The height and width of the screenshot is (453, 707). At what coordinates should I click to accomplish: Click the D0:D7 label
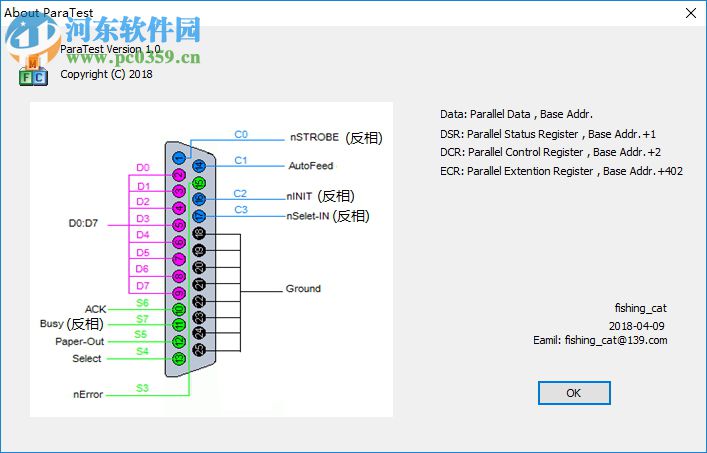tap(83, 223)
